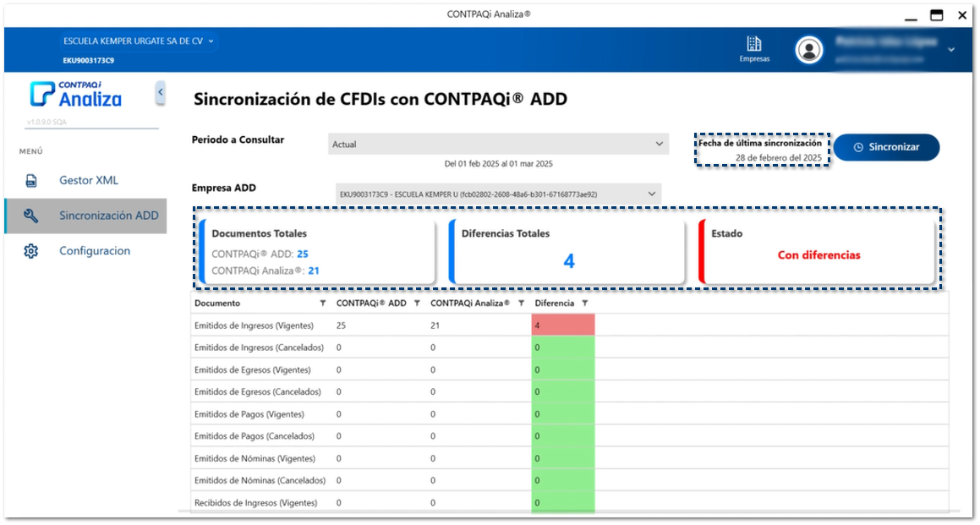Click the clock icon on Sincronizar
Screen dimensions: 980x525
tap(858, 147)
